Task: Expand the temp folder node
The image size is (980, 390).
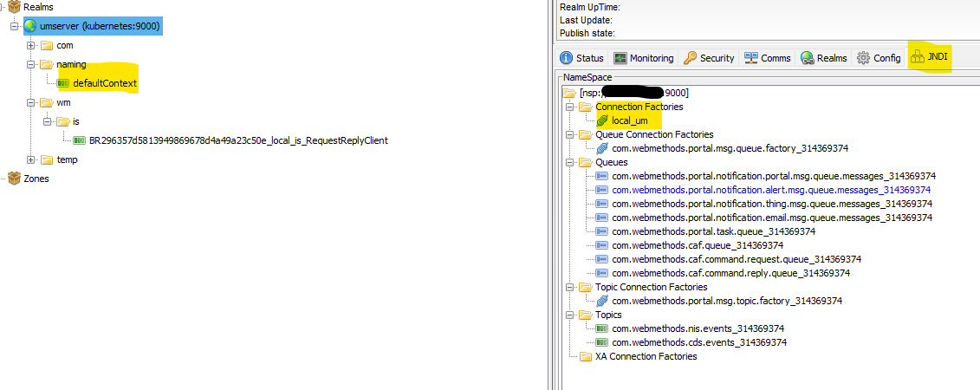Action: pos(30,159)
